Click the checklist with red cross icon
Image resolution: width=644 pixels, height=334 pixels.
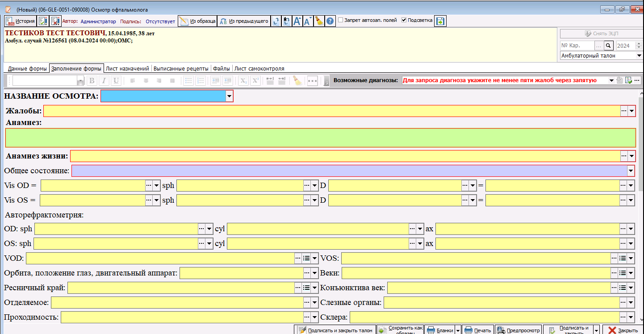pyautogui.click(x=55, y=21)
